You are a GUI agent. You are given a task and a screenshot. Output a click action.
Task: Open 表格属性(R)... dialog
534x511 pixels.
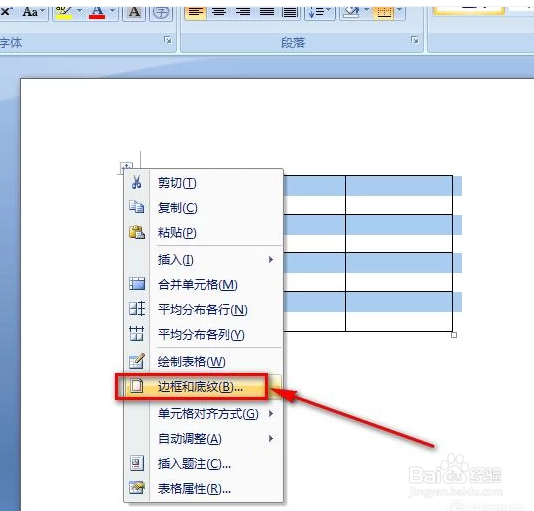click(203, 489)
